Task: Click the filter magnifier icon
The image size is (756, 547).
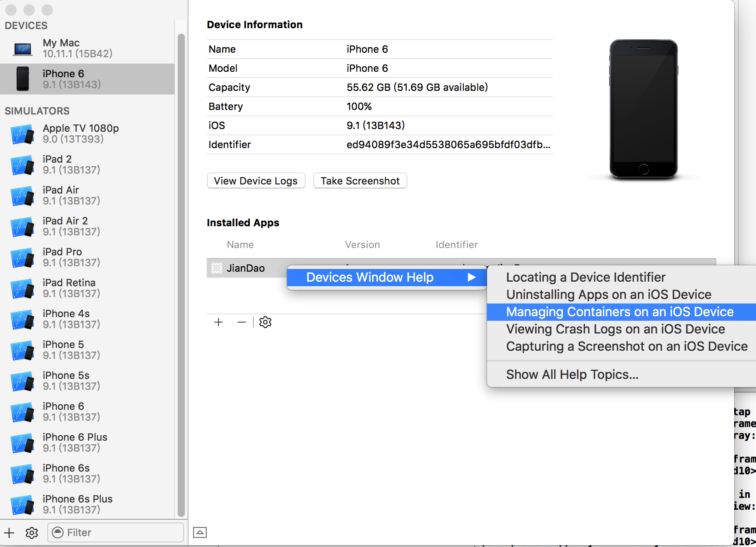Action: coord(58,532)
